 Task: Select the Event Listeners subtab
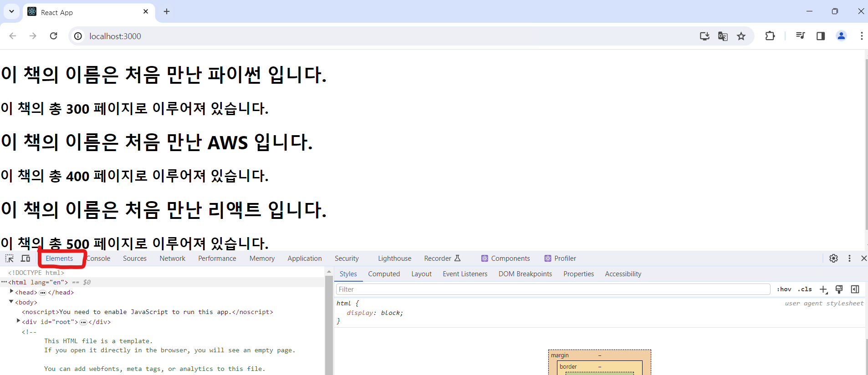465,274
